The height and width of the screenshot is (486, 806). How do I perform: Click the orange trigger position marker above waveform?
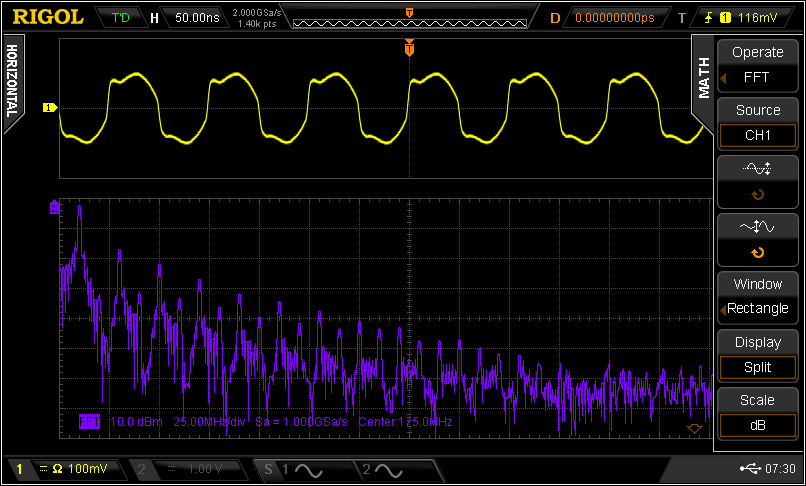pyautogui.click(x=409, y=48)
